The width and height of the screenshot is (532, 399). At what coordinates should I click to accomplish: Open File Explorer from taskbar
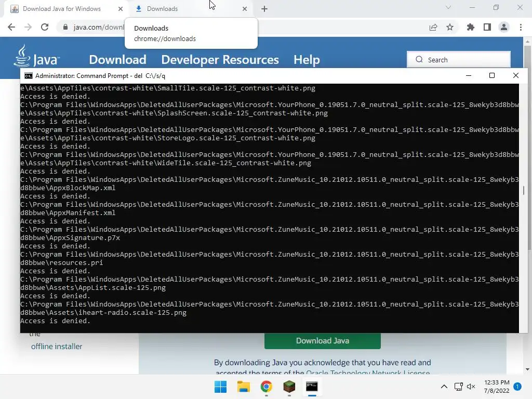(243, 387)
